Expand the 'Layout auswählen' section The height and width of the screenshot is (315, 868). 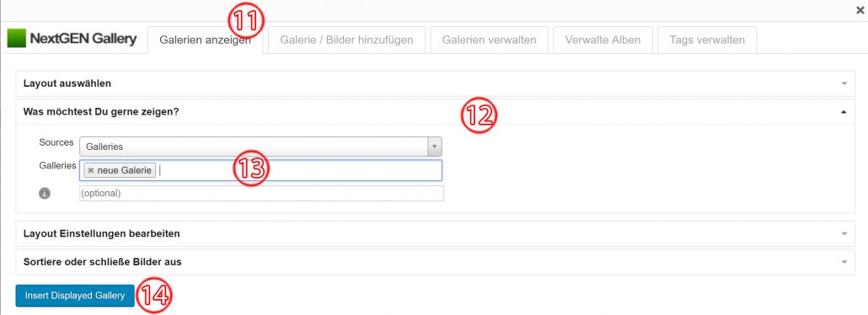436,83
